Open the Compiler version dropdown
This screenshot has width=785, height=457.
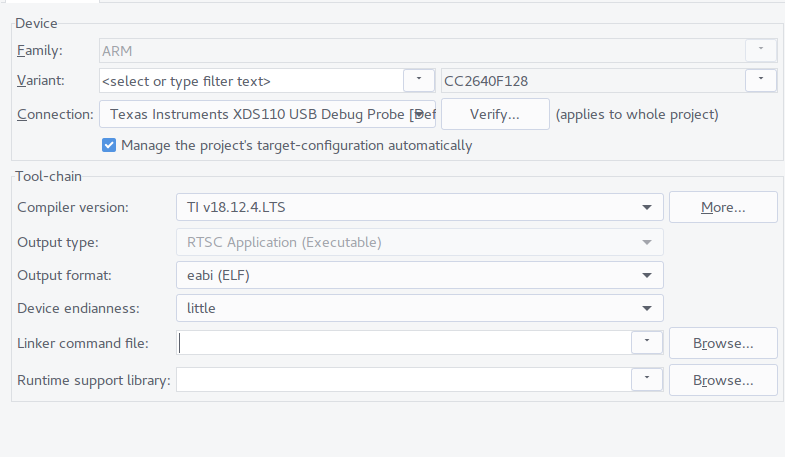click(x=419, y=207)
